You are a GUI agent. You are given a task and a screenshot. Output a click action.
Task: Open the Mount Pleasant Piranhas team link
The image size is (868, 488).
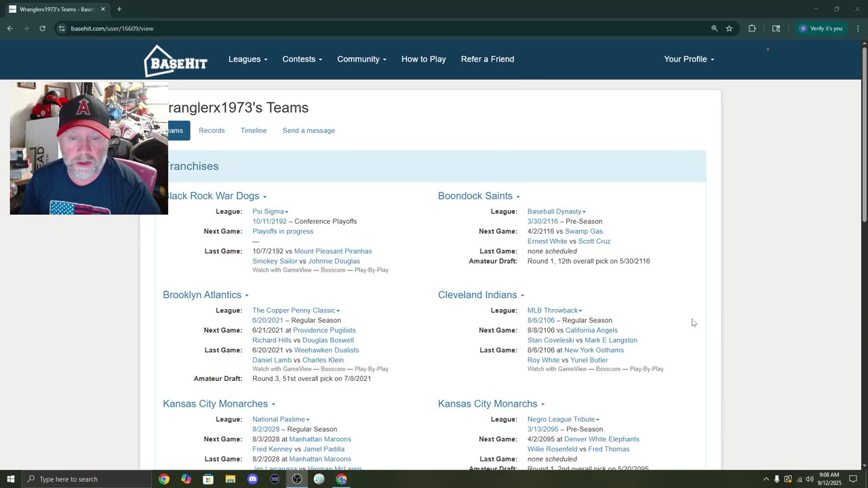[x=333, y=251]
